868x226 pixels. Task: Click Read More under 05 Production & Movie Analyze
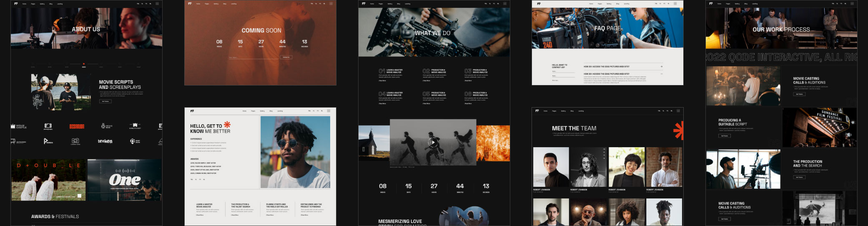coord(426,103)
